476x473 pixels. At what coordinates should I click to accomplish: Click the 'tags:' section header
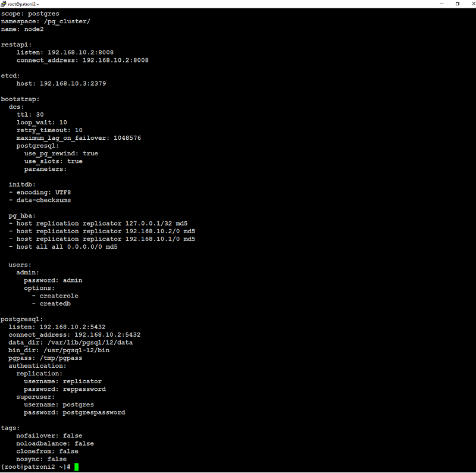[10, 428]
